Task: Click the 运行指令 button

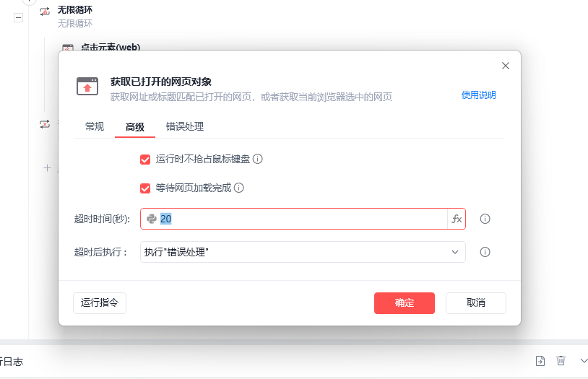Action: click(x=100, y=303)
